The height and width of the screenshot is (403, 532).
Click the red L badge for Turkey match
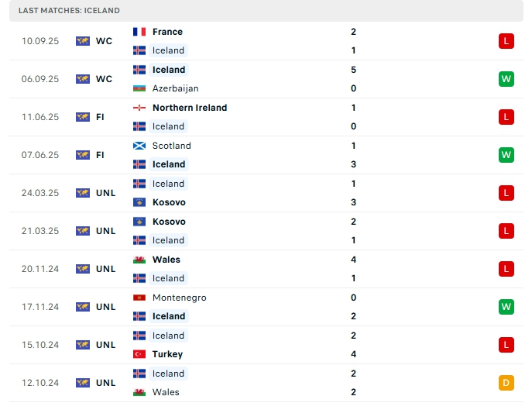506,345
